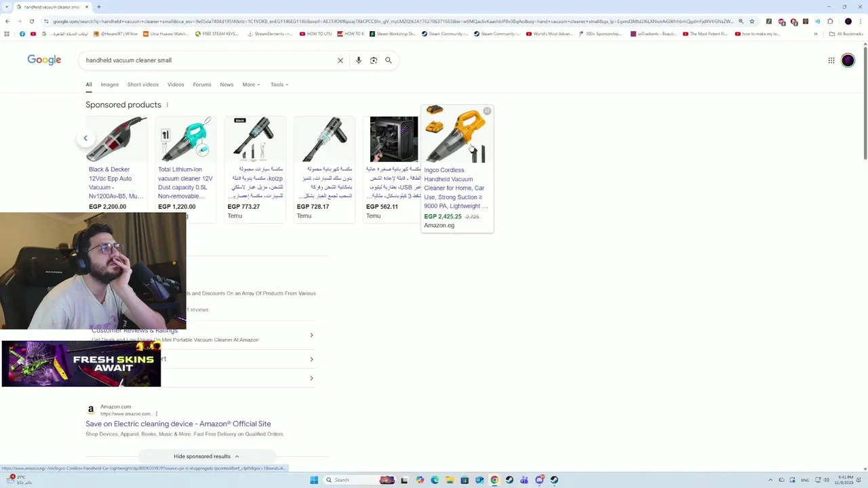868x488 pixels.
Task: Open the Chrome Extensions puzzle icon
Action: tap(830, 21)
